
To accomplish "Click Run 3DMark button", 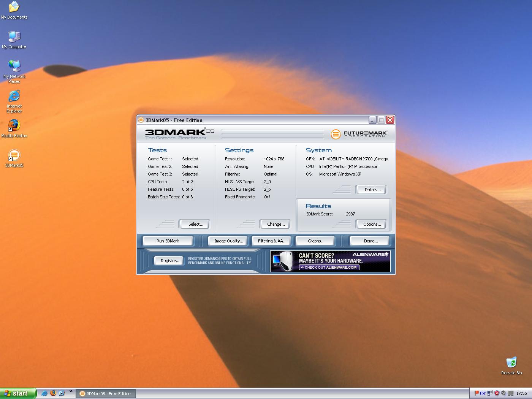I will (x=168, y=241).
